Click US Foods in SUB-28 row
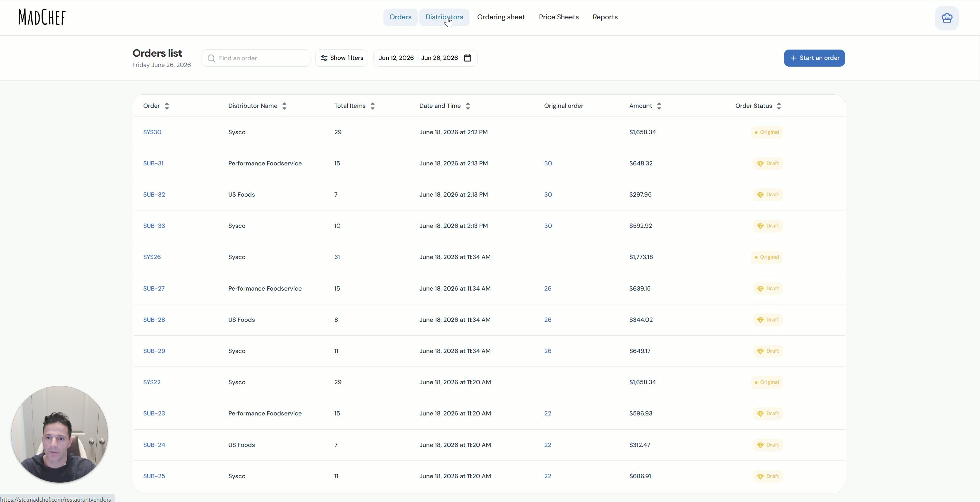The width and height of the screenshot is (980, 502). (241, 320)
